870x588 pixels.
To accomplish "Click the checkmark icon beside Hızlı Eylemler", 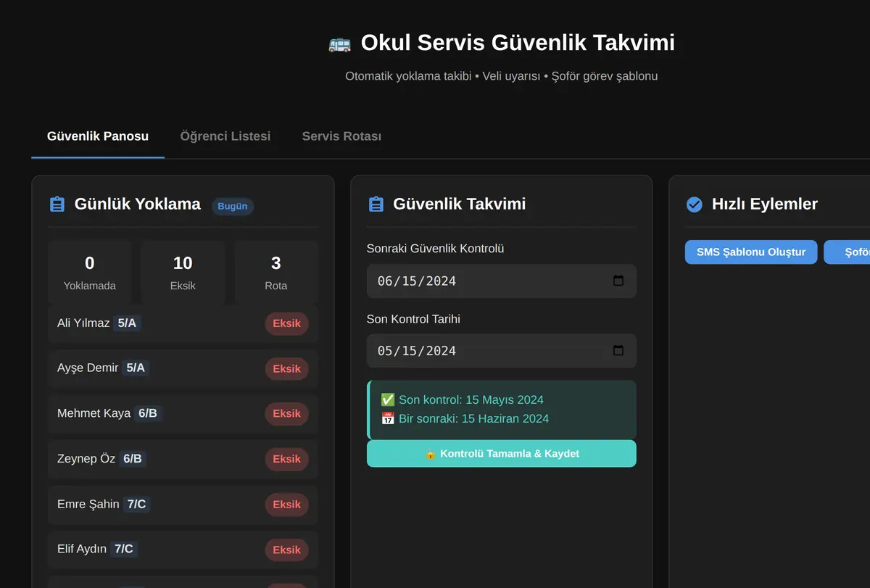I will coord(694,204).
